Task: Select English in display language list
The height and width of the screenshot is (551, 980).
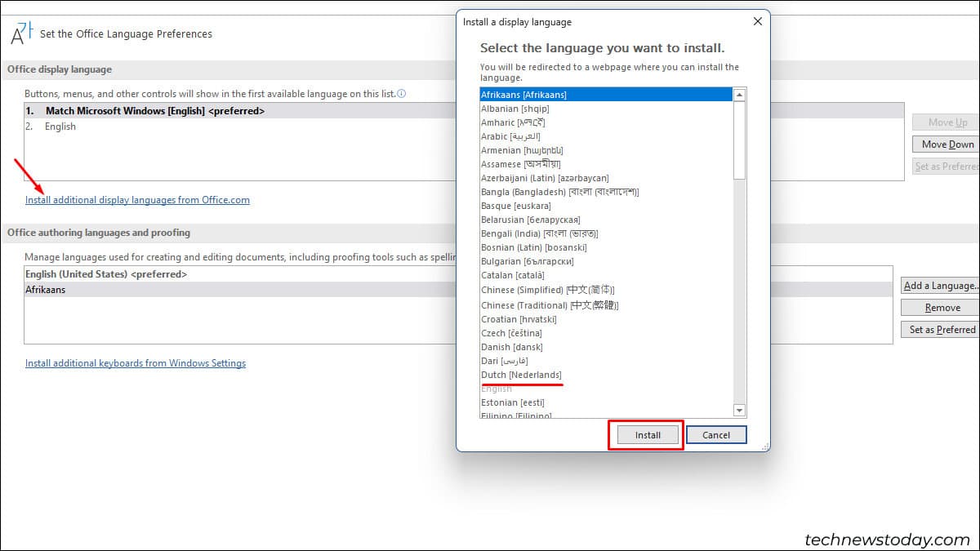Action: click(x=239, y=127)
